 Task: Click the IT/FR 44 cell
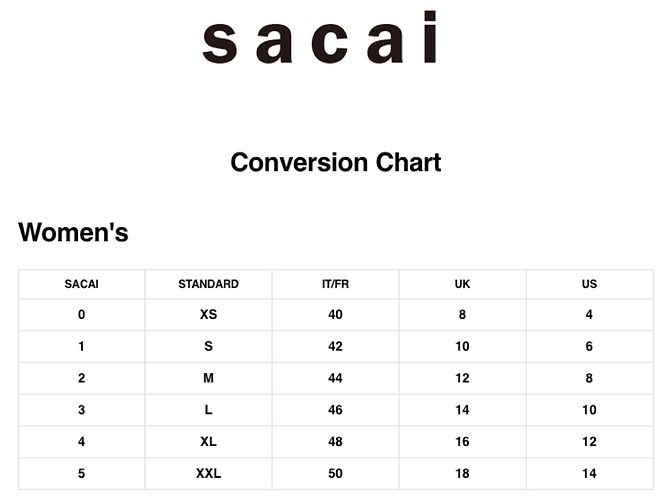click(335, 378)
